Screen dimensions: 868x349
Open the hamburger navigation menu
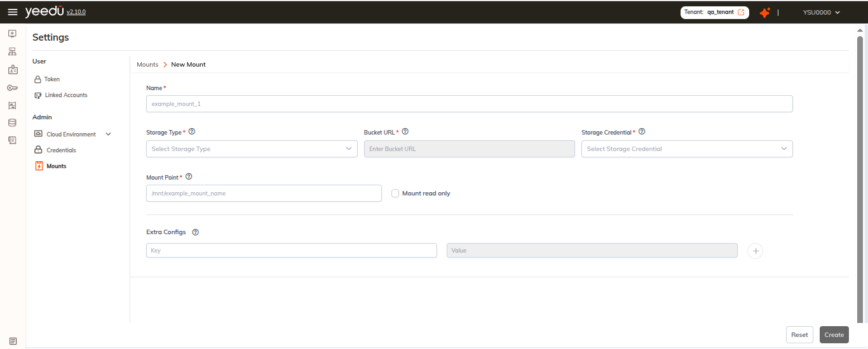(x=12, y=12)
